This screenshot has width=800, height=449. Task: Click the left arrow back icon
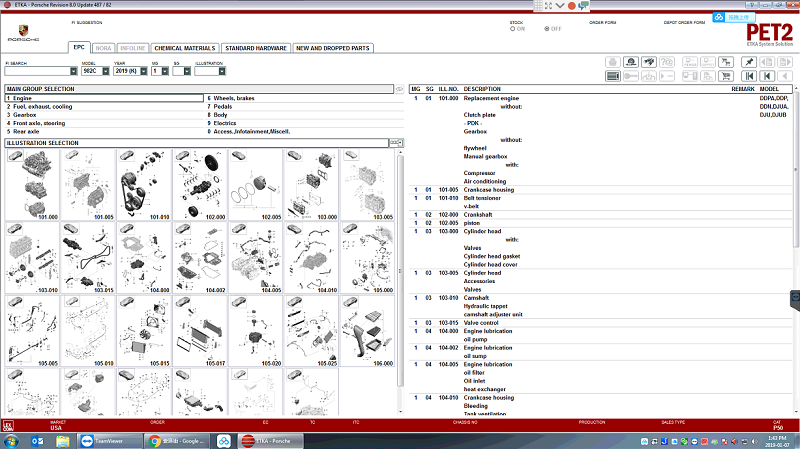[785, 77]
